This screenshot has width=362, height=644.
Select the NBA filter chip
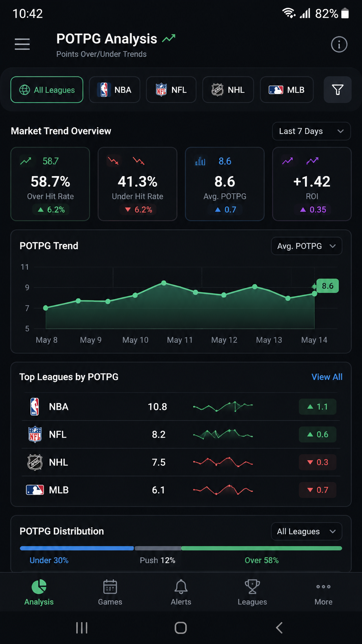[x=115, y=90]
